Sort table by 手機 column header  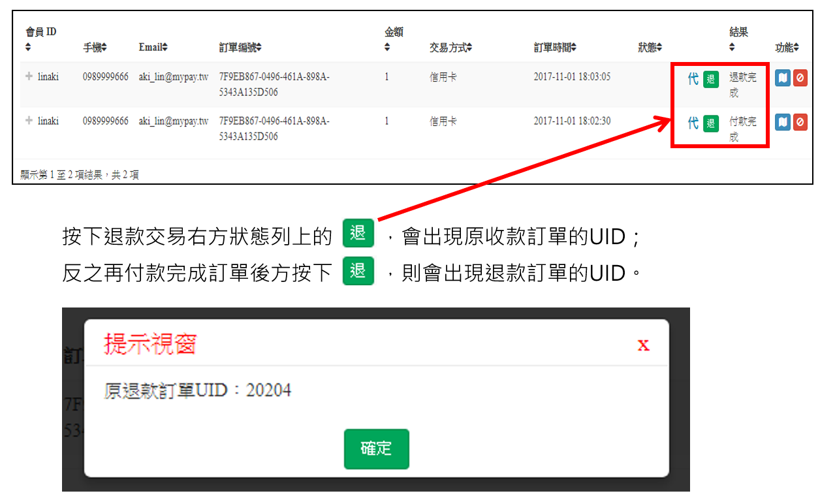pyautogui.click(x=95, y=48)
